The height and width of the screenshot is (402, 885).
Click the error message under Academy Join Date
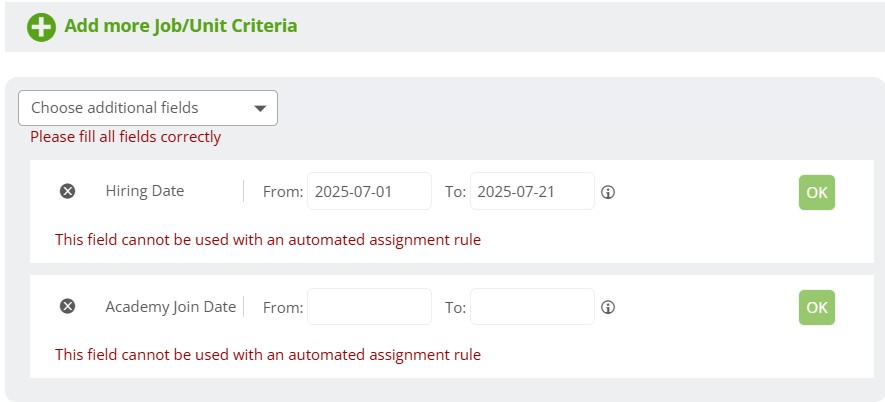coord(268,355)
